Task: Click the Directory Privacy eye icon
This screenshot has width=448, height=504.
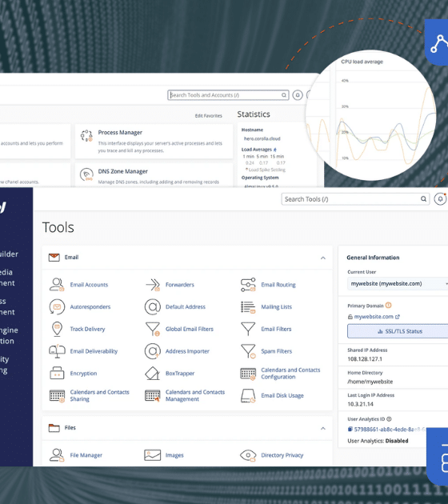Action: [x=248, y=455]
